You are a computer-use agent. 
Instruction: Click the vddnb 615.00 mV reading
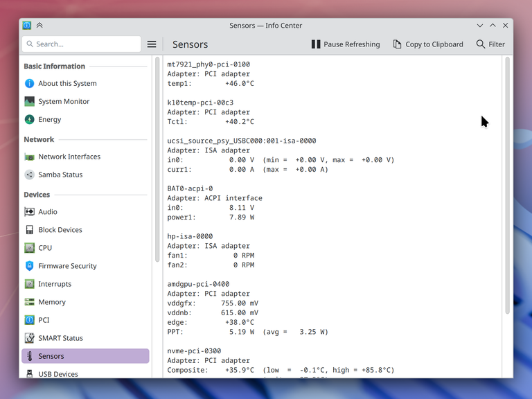[213, 313]
